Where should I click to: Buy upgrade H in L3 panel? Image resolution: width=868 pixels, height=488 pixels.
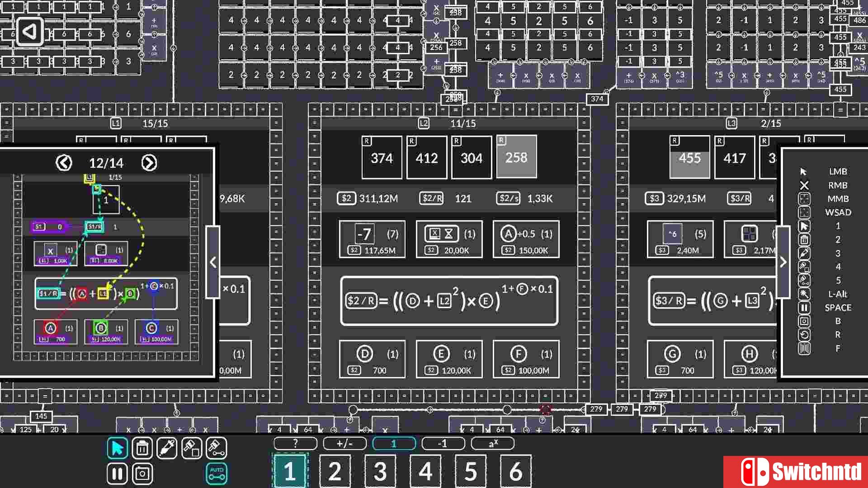pyautogui.click(x=750, y=360)
